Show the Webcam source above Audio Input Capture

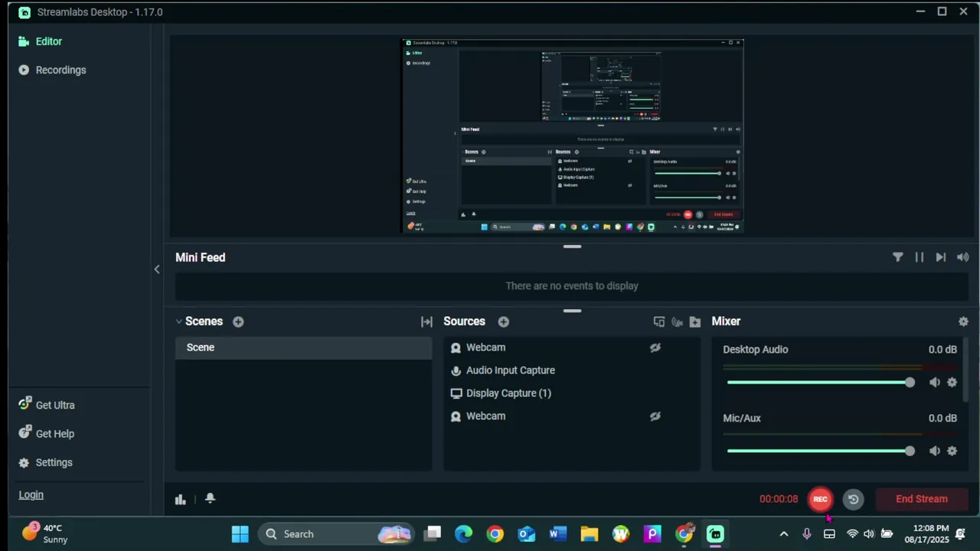[655, 347]
